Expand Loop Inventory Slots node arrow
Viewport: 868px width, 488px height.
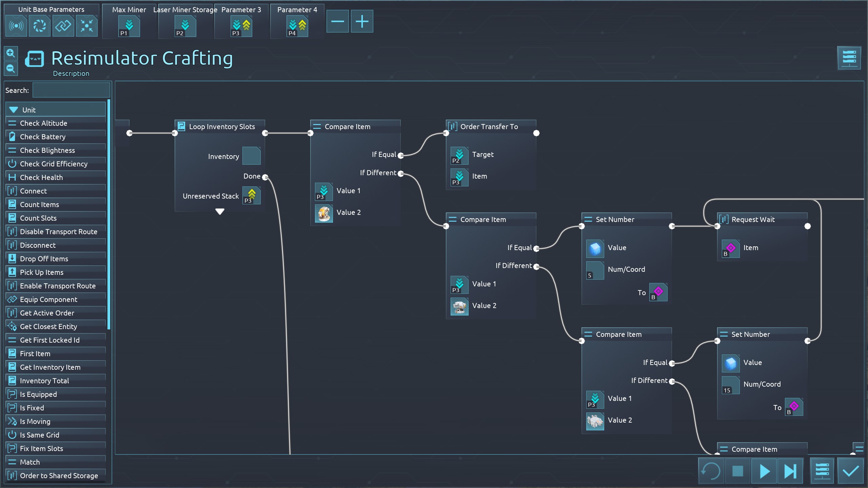coord(220,212)
